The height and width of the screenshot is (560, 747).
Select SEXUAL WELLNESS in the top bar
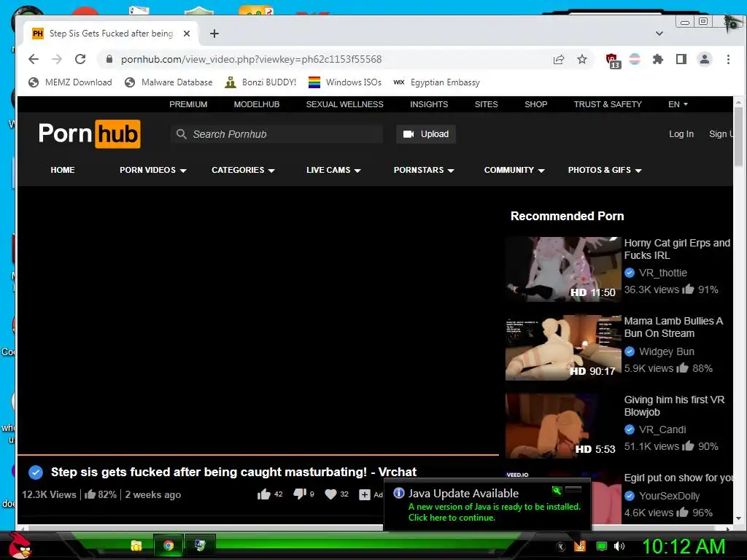click(x=344, y=104)
